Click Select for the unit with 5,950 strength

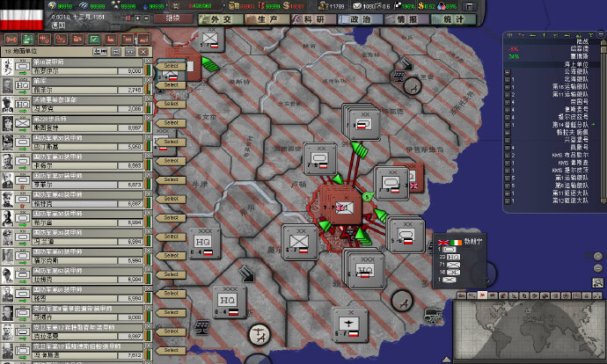point(172,142)
